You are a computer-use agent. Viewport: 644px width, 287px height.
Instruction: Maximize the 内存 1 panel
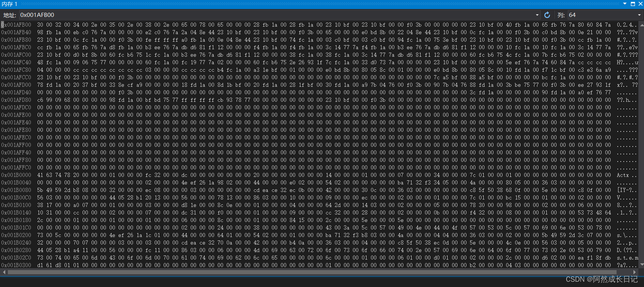tap(633, 4)
